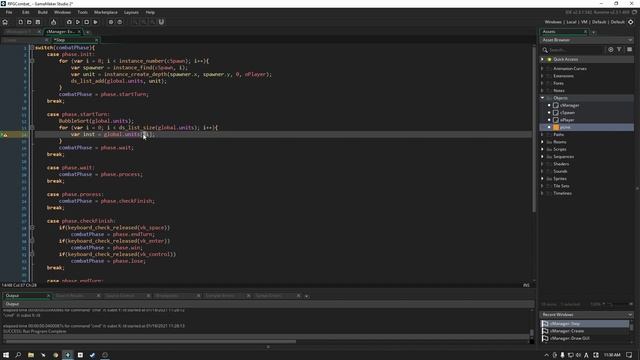
Task: Click the oPlayer object icon in tree
Action: click(556, 120)
